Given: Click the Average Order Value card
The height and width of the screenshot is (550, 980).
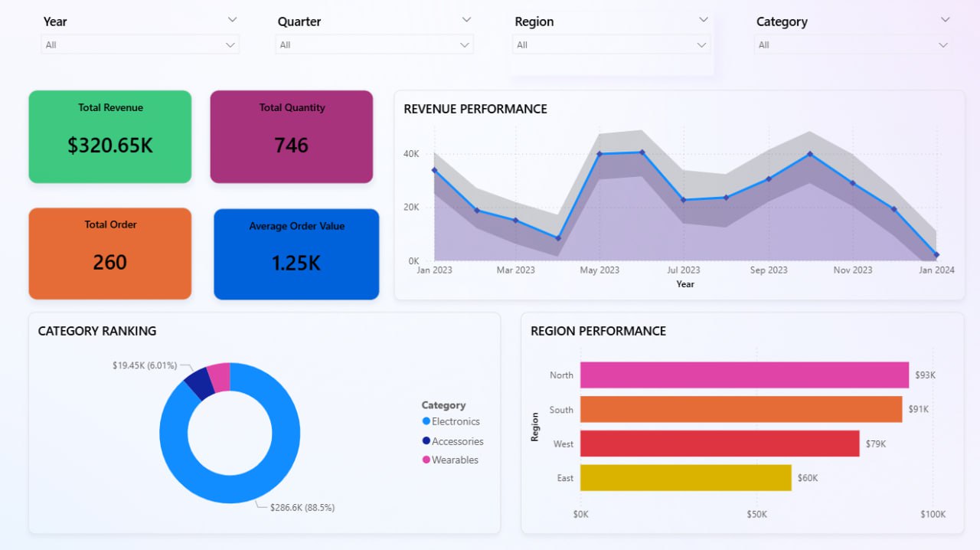Looking at the screenshot, I should coord(296,254).
